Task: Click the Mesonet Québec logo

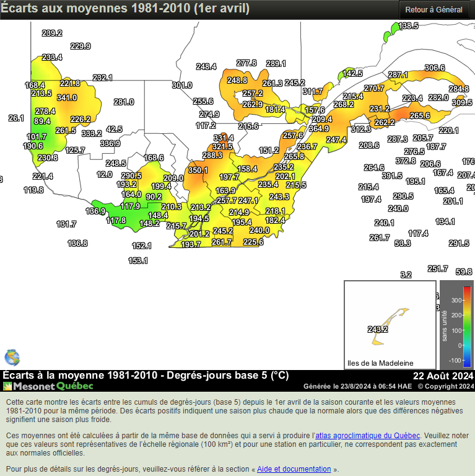Action: coord(48,386)
